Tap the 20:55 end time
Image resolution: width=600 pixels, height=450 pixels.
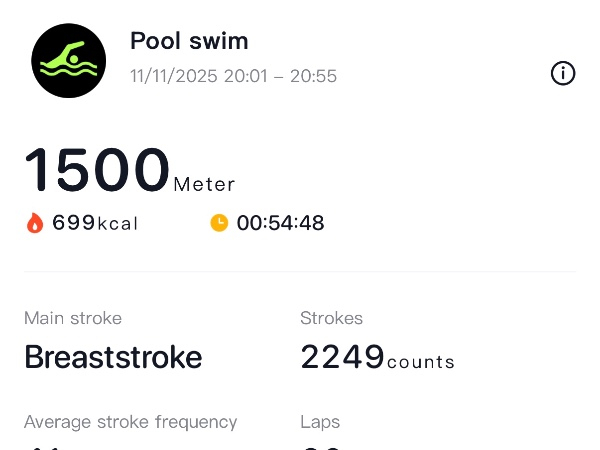pos(313,76)
